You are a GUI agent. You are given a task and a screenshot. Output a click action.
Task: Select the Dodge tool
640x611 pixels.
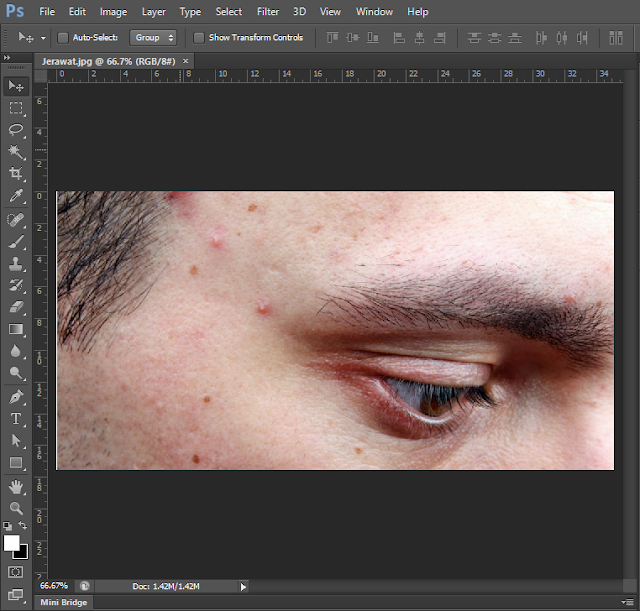coord(16,373)
